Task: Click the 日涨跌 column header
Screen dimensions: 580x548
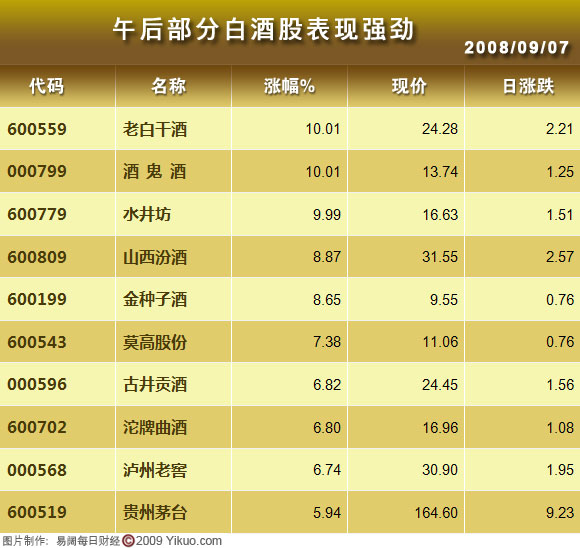Action: point(528,86)
